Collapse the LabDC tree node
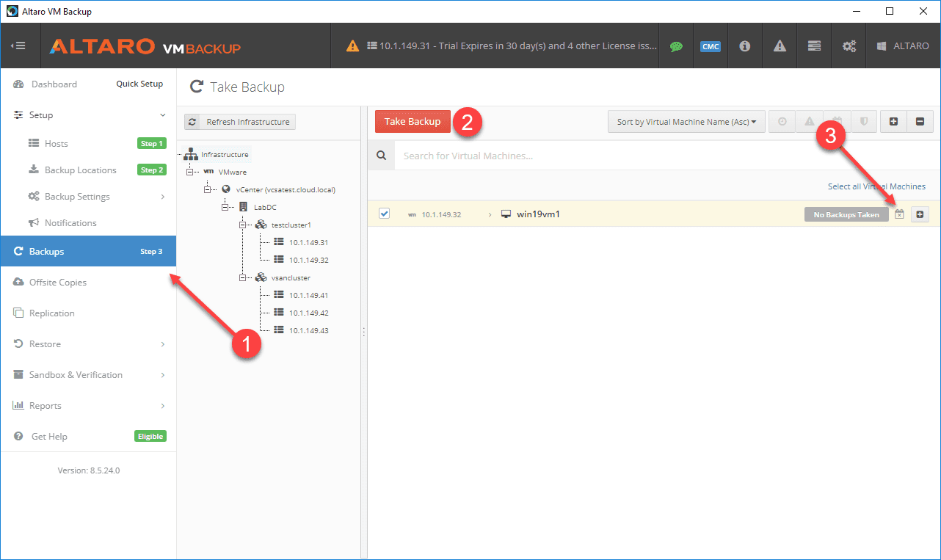The image size is (941, 560). [226, 207]
